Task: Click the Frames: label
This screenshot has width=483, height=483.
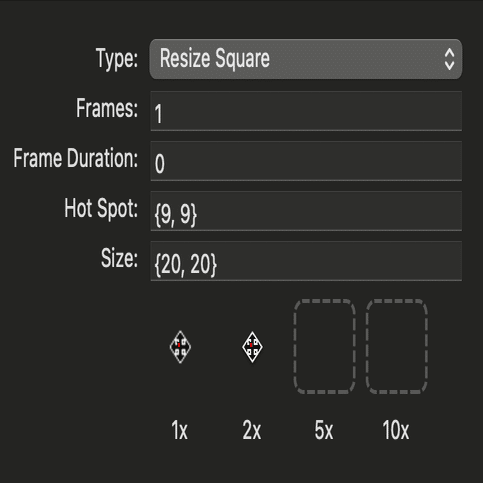Action: tap(107, 108)
